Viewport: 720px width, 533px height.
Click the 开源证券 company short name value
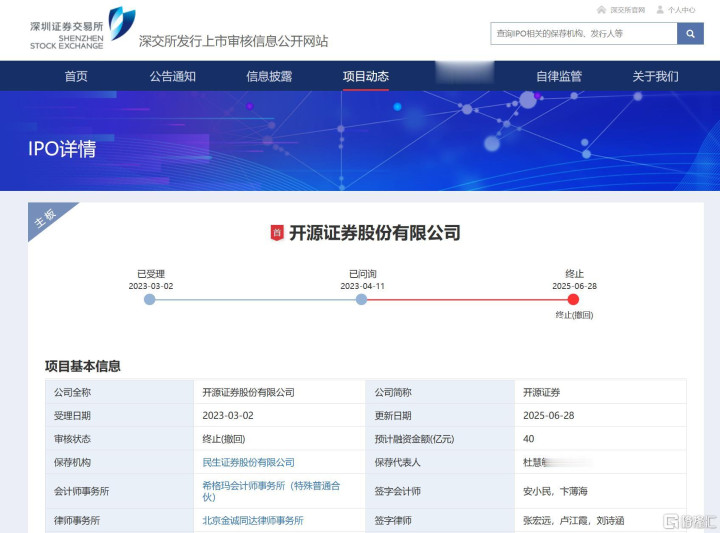click(x=541, y=393)
